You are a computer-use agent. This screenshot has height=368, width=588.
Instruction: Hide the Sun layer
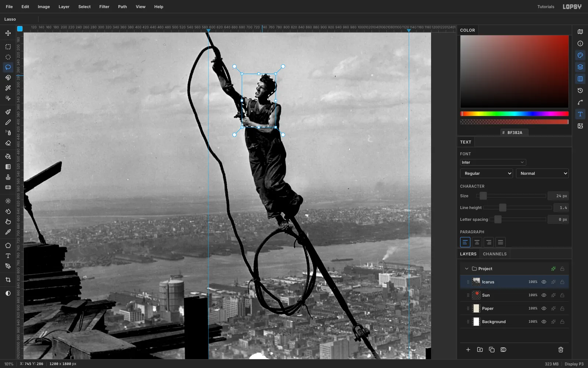[x=544, y=295]
